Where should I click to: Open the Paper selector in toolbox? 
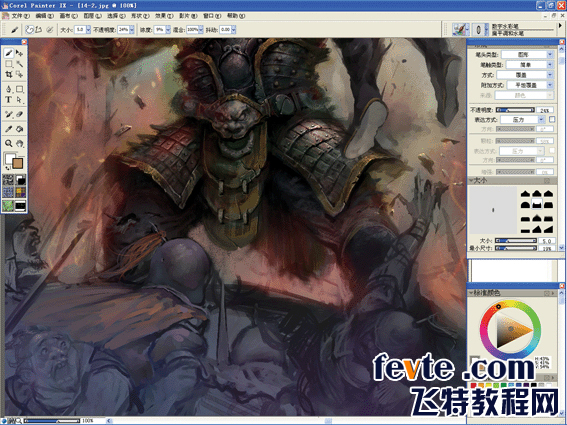(8, 179)
